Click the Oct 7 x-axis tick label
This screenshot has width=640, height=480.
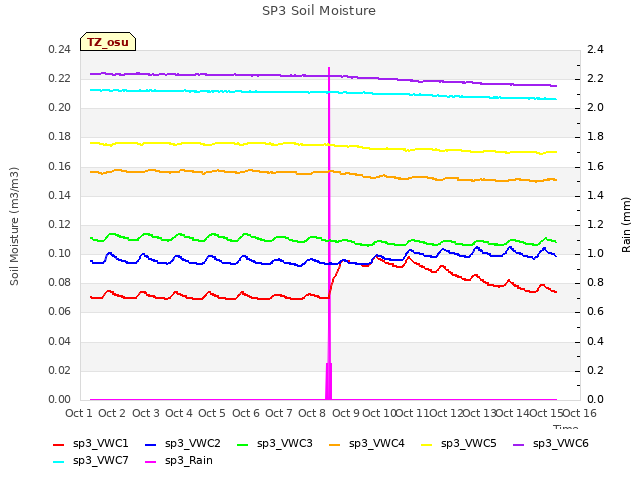pos(279,413)
